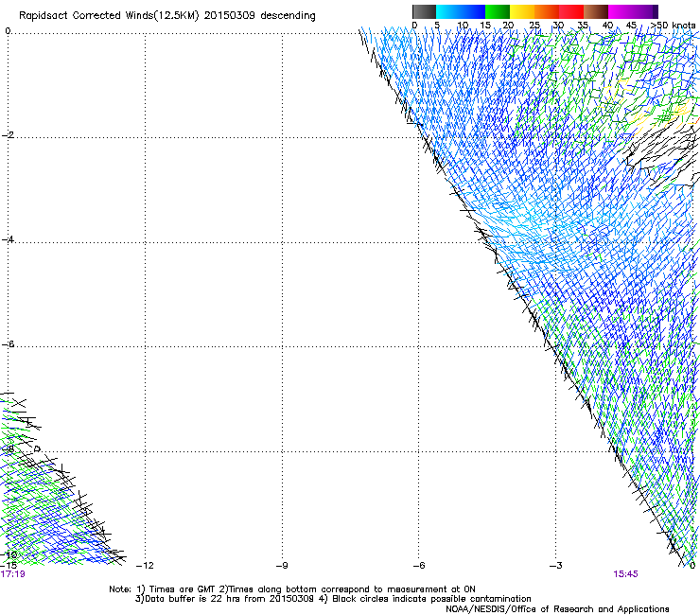The height and width of the screenshot is (615, 700).
Task: Click the latitude axis label '-4'
Action: [x=8, y=239]
